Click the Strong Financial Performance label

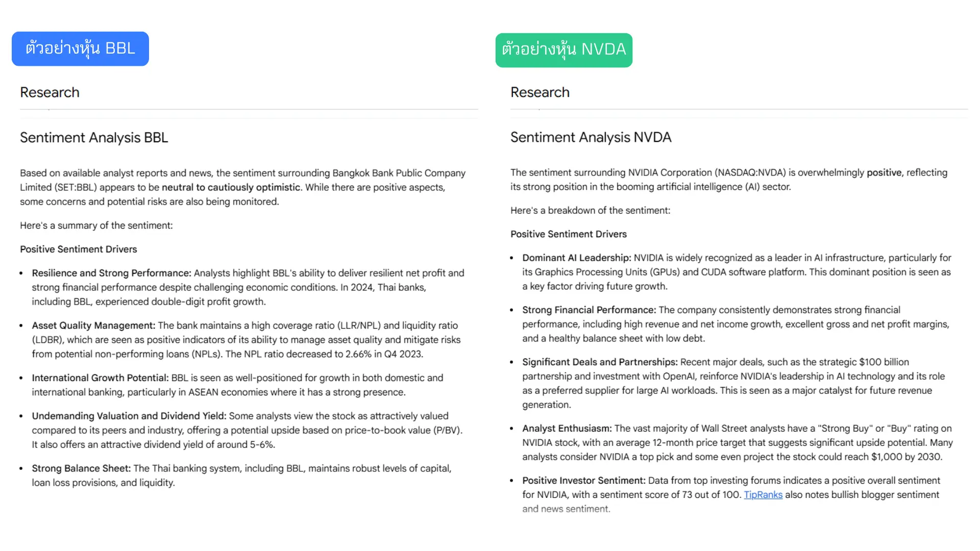click(x=589, y=310)
